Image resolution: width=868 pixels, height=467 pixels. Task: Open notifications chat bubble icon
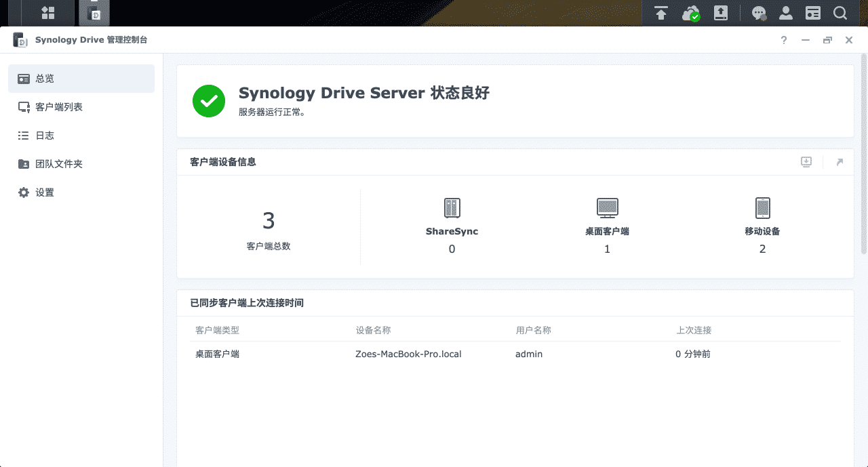coord(759,13)
